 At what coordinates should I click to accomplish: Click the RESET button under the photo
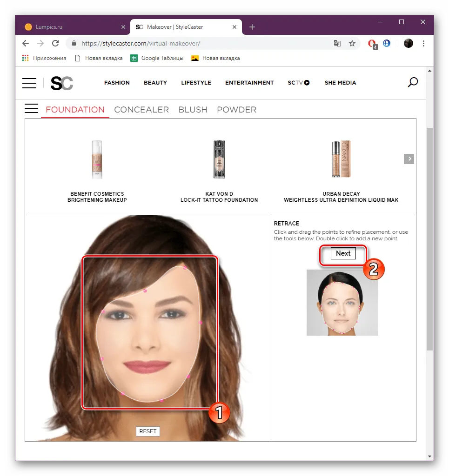[148, 432]
